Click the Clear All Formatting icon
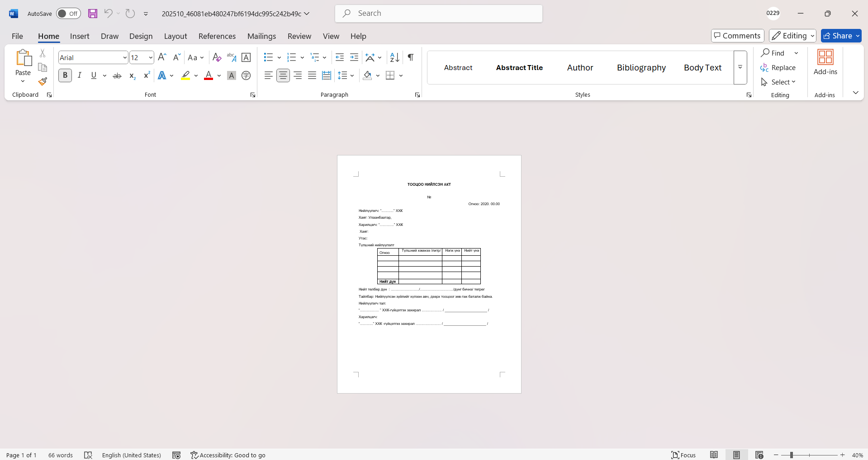This screenshot has height=460, width=868. [x=217, y=57]
